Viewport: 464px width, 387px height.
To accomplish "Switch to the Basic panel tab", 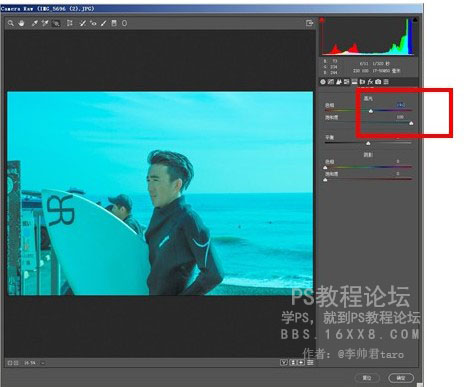I will (323, 82).
